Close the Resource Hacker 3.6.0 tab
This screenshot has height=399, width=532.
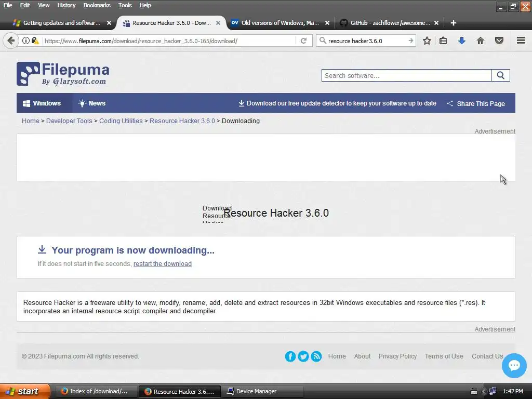tap(218, 23)
